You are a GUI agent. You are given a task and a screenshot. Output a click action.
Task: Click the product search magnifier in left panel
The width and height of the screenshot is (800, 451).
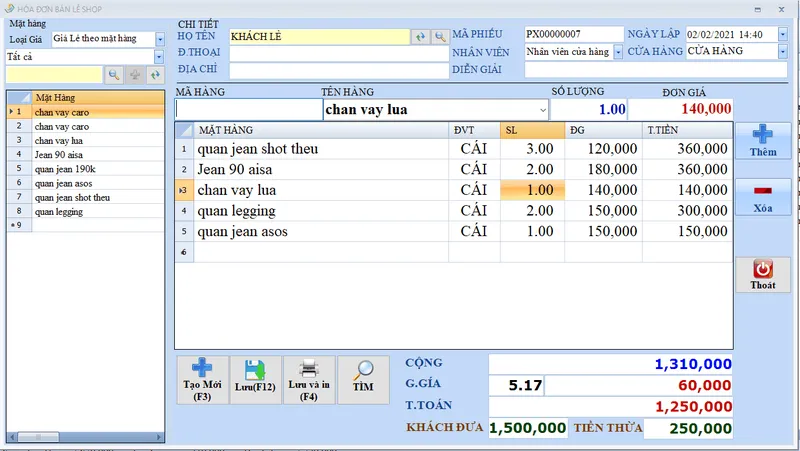pyautogui.click(x=114, y=75)
